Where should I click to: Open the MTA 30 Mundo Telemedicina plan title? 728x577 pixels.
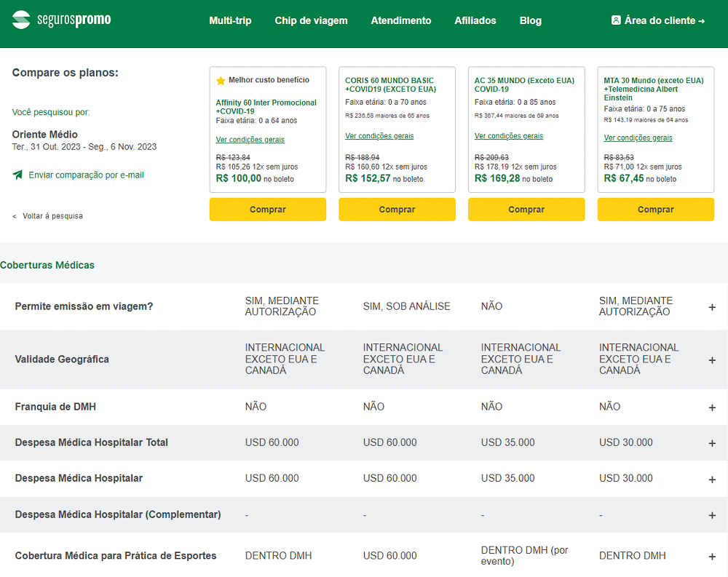point(654,89)
